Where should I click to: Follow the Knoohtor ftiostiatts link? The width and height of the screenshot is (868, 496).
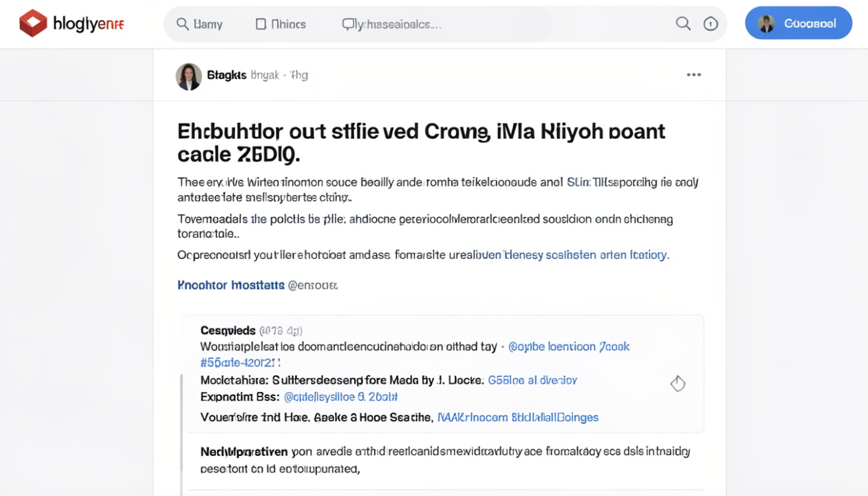[231, 285]
